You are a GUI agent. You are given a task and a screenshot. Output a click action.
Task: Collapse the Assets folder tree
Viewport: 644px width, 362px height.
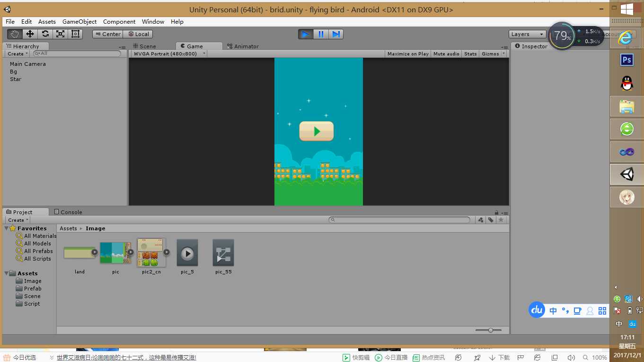coord(7,273)
